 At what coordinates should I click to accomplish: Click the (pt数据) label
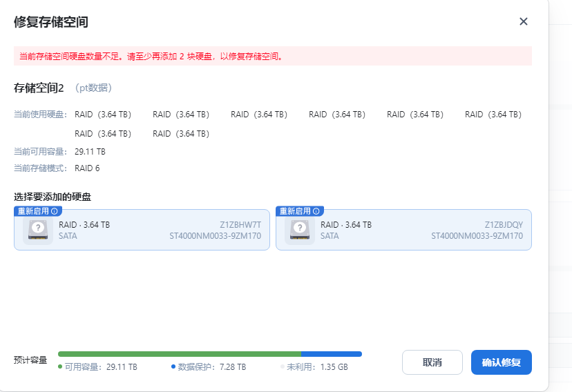tap(93, 88)
